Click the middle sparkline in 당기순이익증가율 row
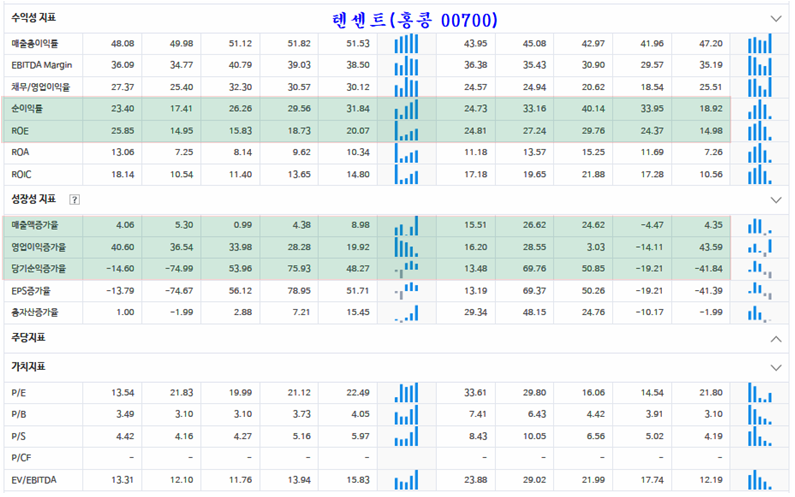Screen dimensions: 795x497 point(406,268)
